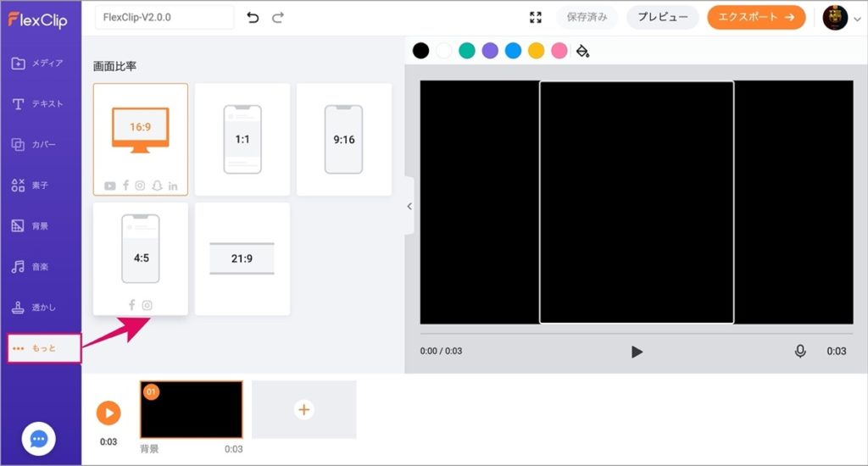Open the 素子 elements panel
Viewport: 868px width, 466px height.
tap(31, 186)
